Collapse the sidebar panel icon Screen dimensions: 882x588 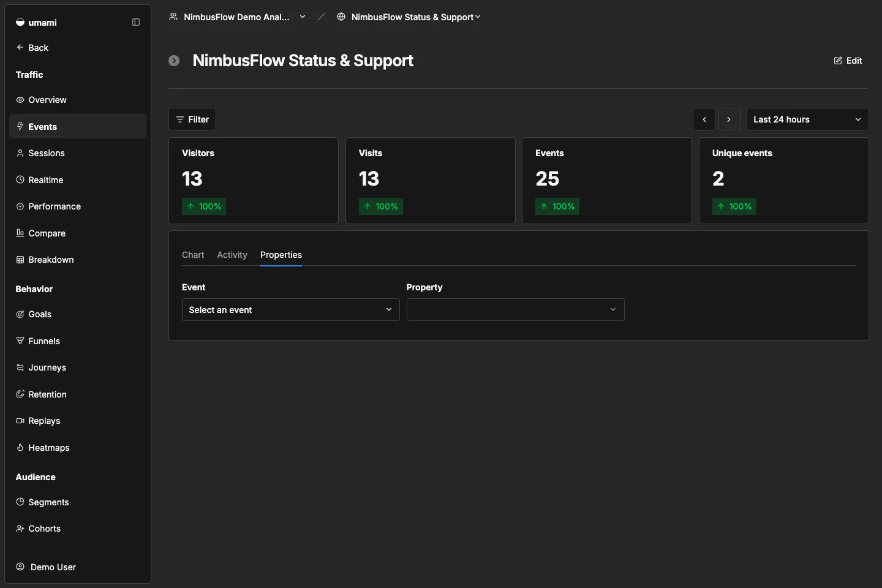(136, 22)
